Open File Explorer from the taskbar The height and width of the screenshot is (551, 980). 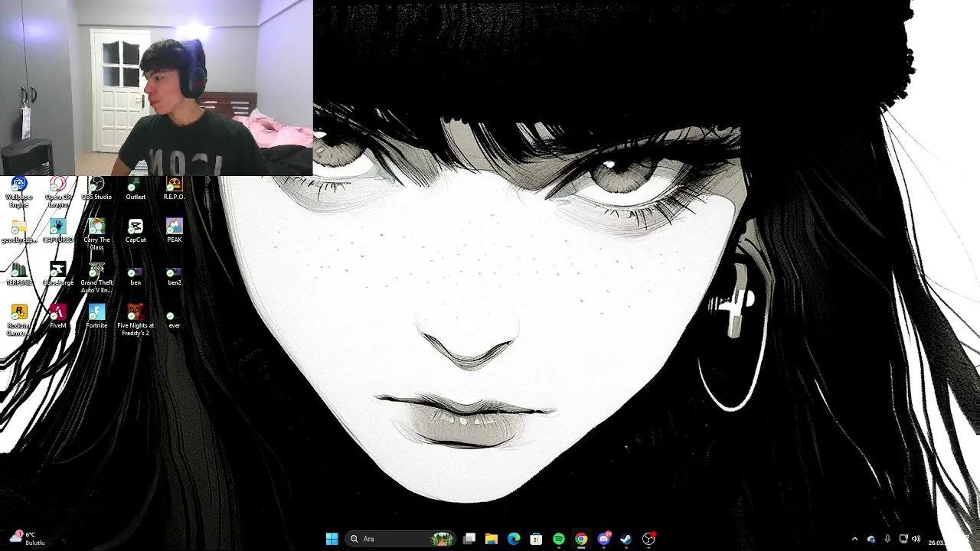492,539
